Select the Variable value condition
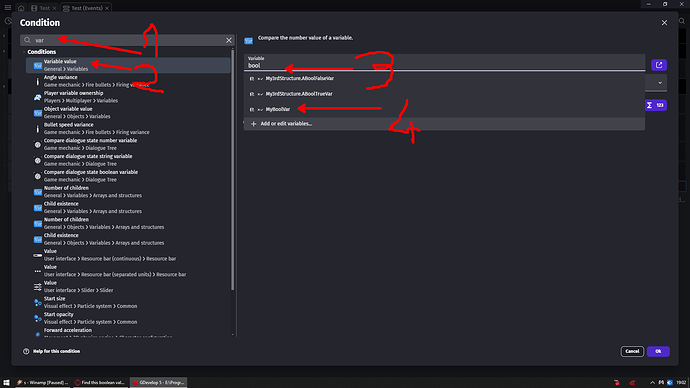 tap(128, 65)
